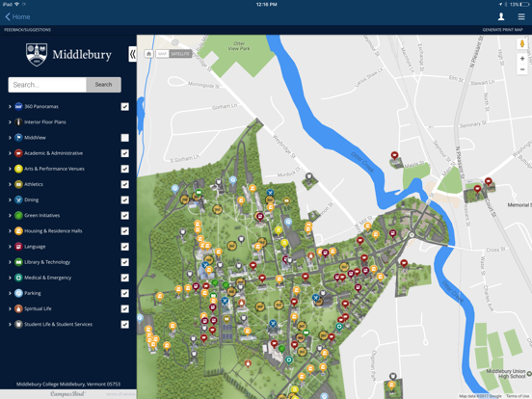The height and width of the screenshot is (399, 532).
Task: Click the Interior Floor Plans info icon
Action: coord(18,122)
